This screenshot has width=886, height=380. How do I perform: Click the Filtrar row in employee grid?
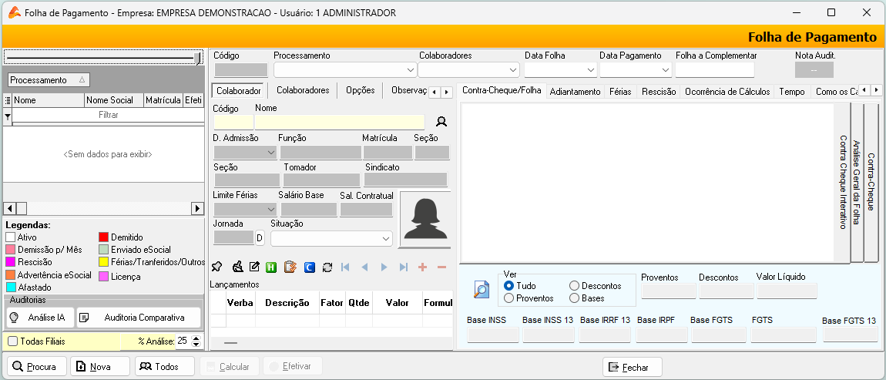pyautogui.click(x=107, y=115)
